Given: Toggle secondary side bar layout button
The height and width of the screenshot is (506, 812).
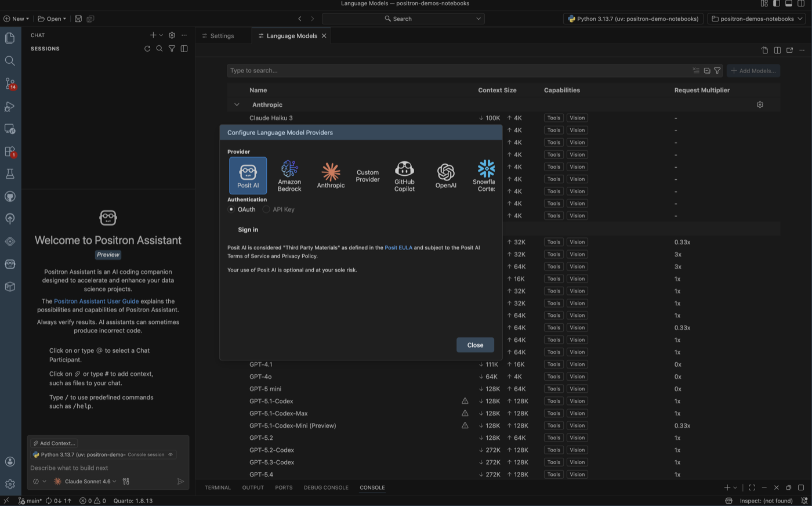Looking at the screenshot, I should click(x=801, y=3).
